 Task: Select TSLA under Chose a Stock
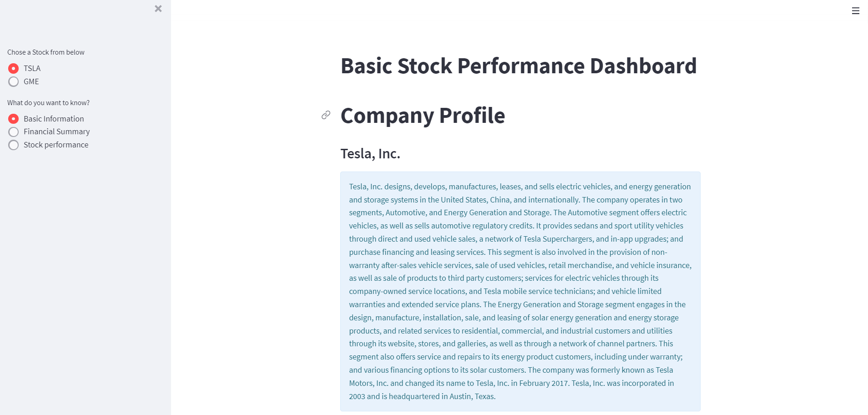[31, 68]
